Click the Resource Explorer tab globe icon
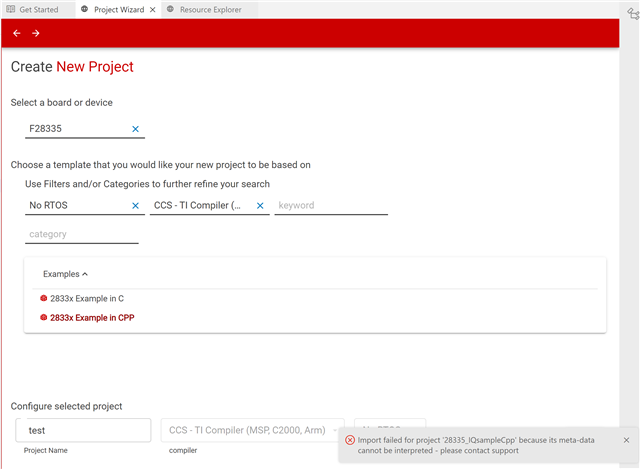640x469 pixels. (171, 9)
